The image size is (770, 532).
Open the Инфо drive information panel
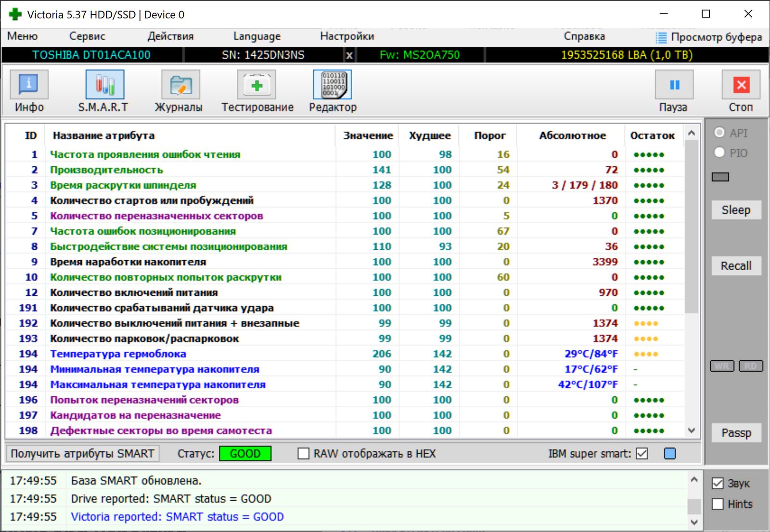coord(29,85)
